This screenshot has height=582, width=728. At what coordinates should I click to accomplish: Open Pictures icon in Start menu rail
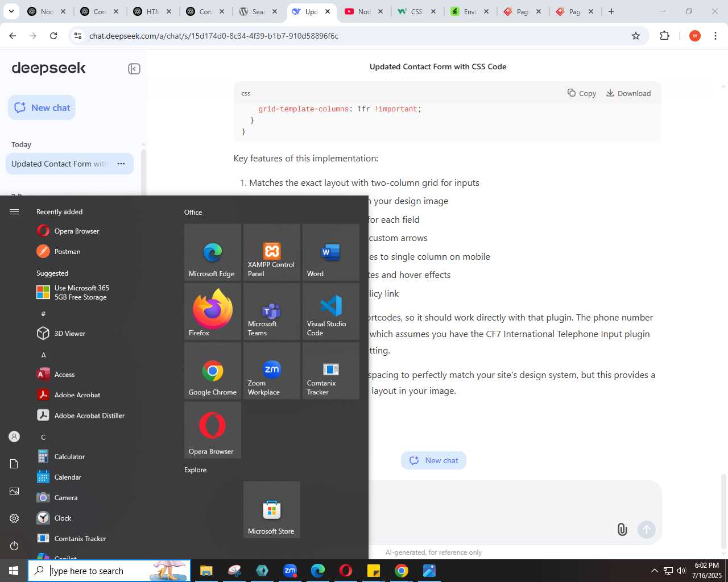click(14, 491)
